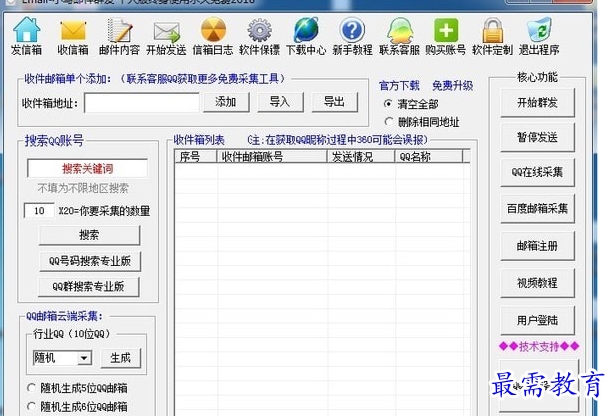This screenshot has height=416, width=613.
Task: Click the 导出 button
Action: tap(334, 102)
